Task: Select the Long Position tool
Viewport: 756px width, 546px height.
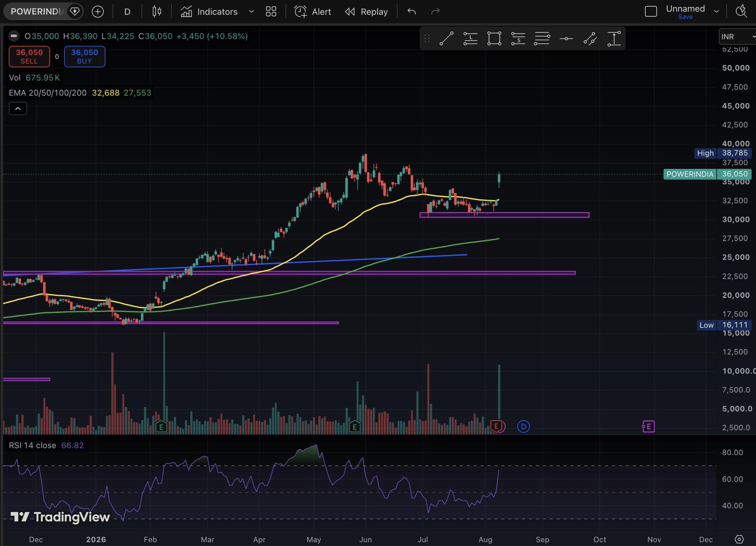Action: (x=470, y=39)
